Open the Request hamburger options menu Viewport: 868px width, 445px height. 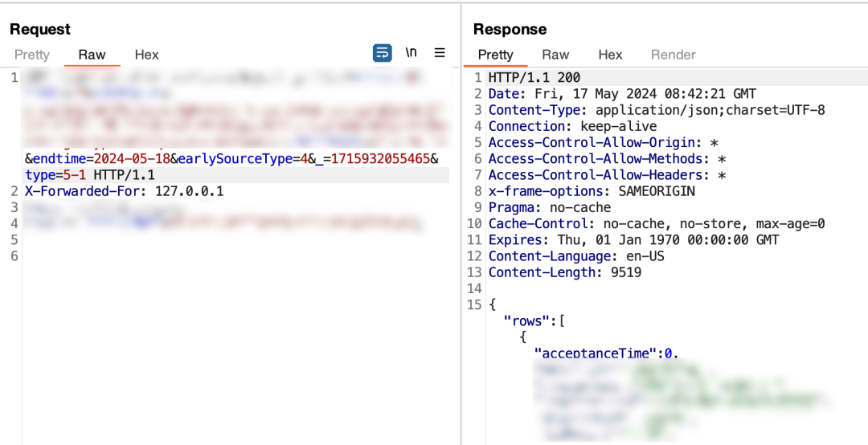[x=440, y=53]
